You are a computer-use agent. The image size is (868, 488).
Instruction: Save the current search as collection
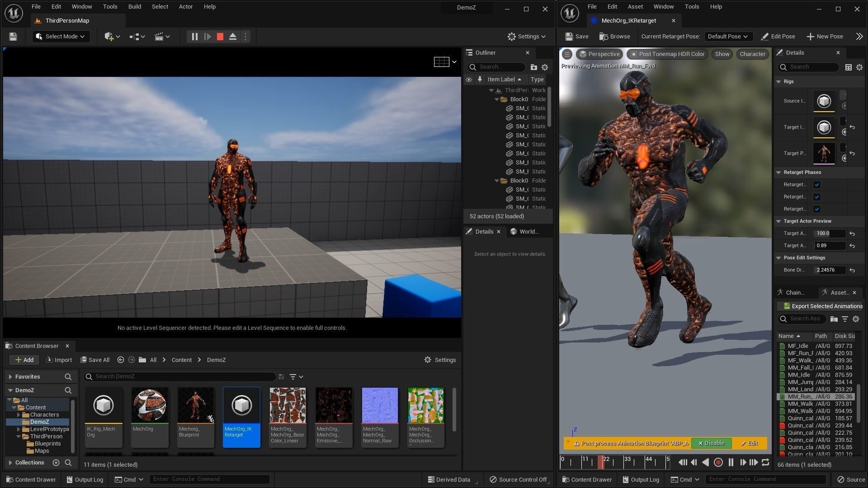pos(281,377)
